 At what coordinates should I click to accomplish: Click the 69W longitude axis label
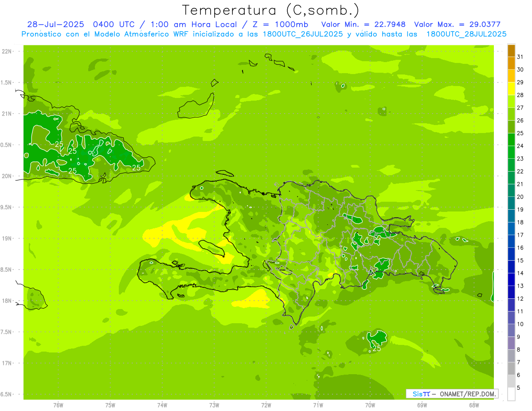(422, 405)
